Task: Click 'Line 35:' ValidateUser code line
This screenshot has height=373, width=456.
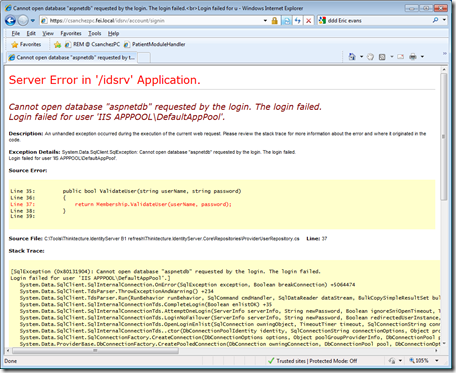Action: tap(126, 191)
